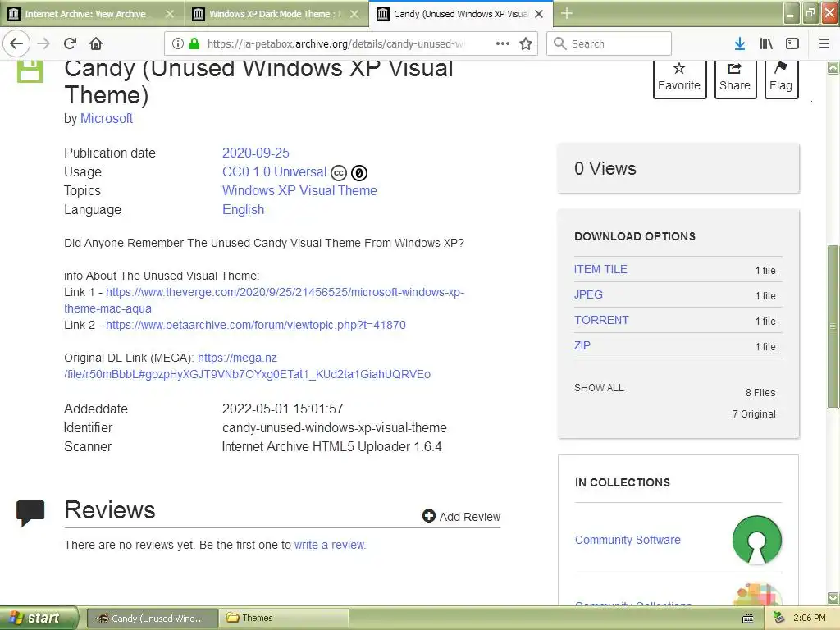Click the Favorite button
840x630 pixels.
click(679, 78)
